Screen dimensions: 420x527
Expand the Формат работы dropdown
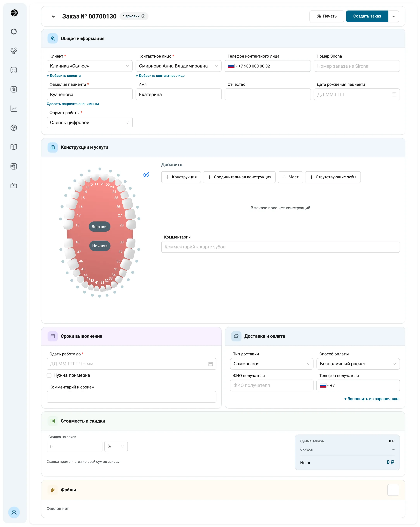click(89, 123)
